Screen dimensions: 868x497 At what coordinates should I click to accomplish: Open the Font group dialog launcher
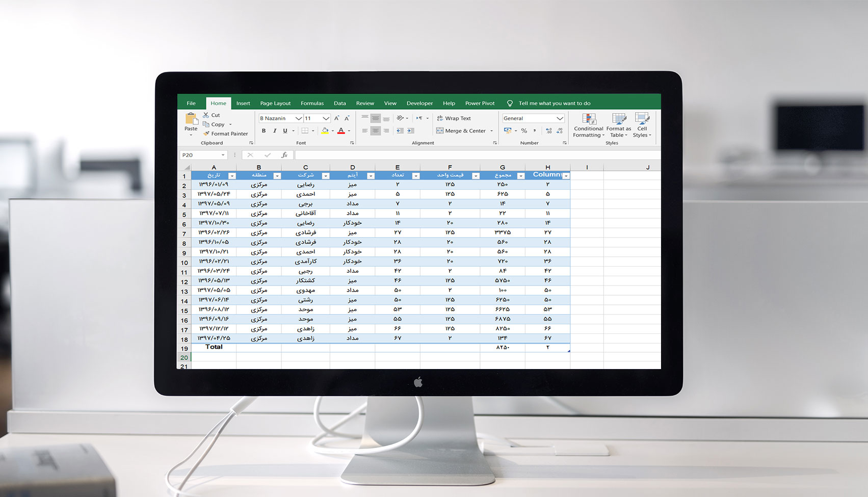pos(352,143)
